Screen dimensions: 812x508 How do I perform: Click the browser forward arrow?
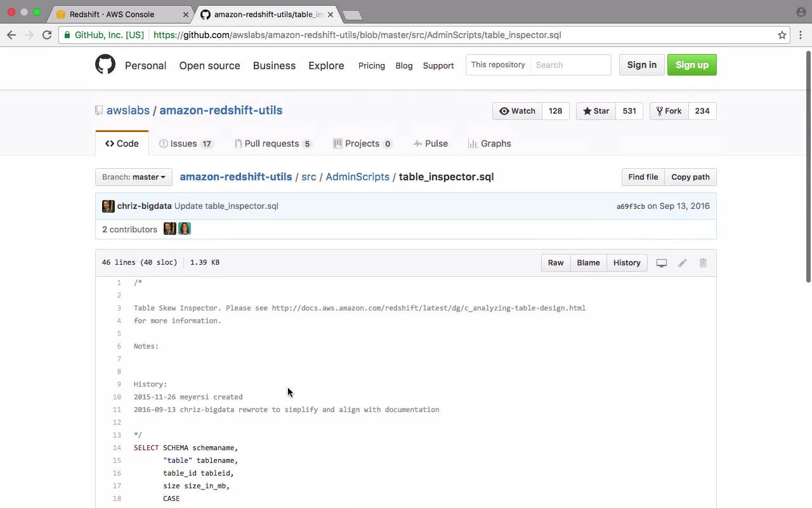click(29, 35)
